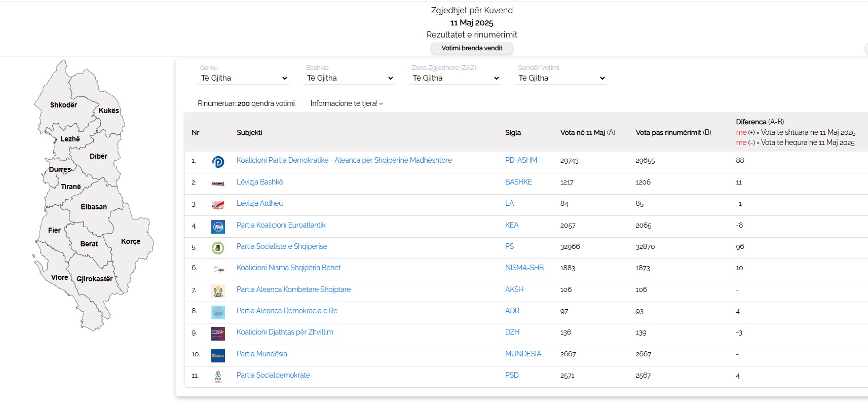The image size is (868, 405).
Task: Select Fier region on the map
Action: tap(54, 230)
